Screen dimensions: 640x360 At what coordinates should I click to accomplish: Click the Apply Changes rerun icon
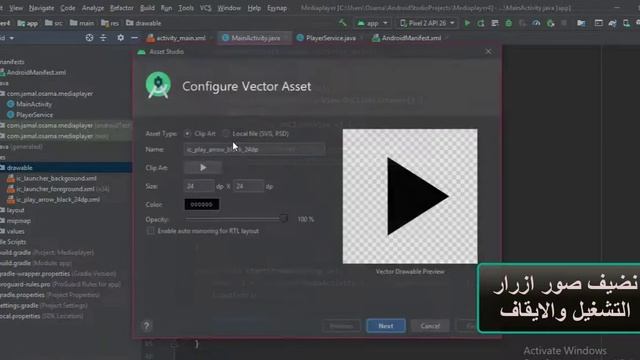(x=481, y=23)
